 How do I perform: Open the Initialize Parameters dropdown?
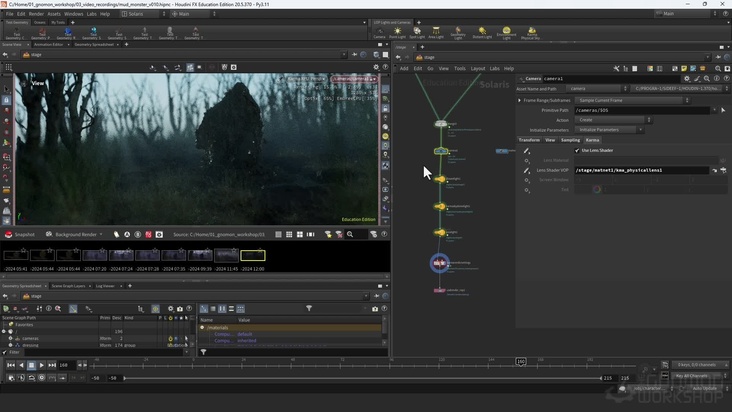coord(609,130)
